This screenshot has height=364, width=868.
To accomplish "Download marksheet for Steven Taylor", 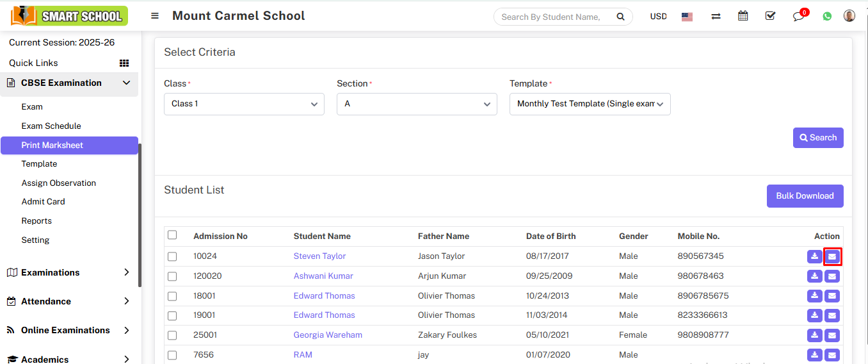I will pos(814,256).
